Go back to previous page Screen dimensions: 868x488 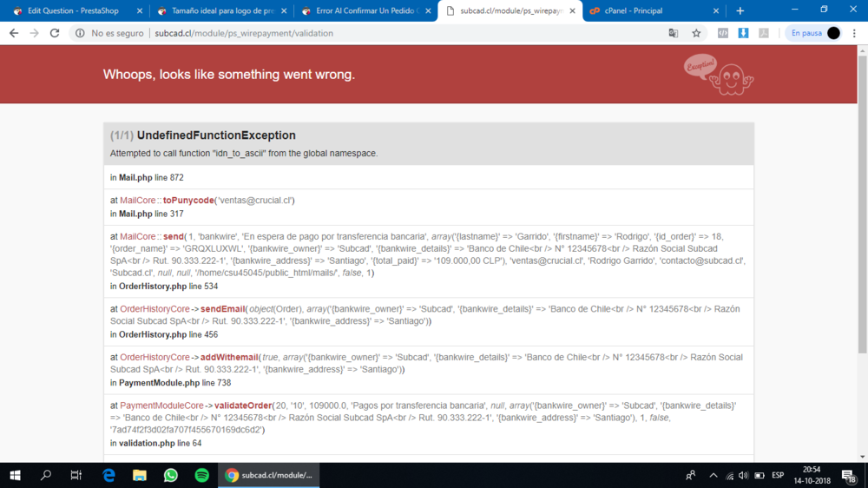pyautogui.click(x=14, y=33)
